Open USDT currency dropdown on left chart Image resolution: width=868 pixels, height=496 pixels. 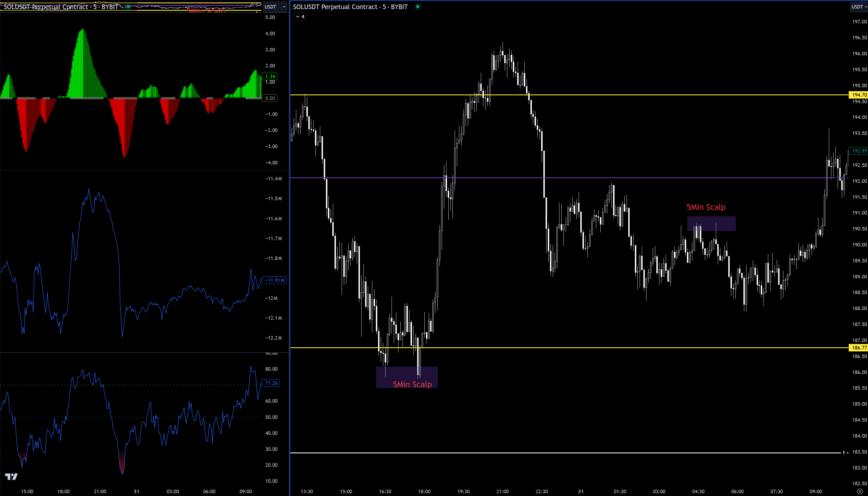275,7
